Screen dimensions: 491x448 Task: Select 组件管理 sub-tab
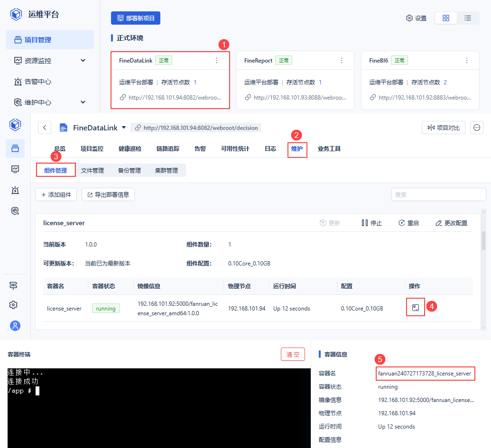[x=56, y=171]
